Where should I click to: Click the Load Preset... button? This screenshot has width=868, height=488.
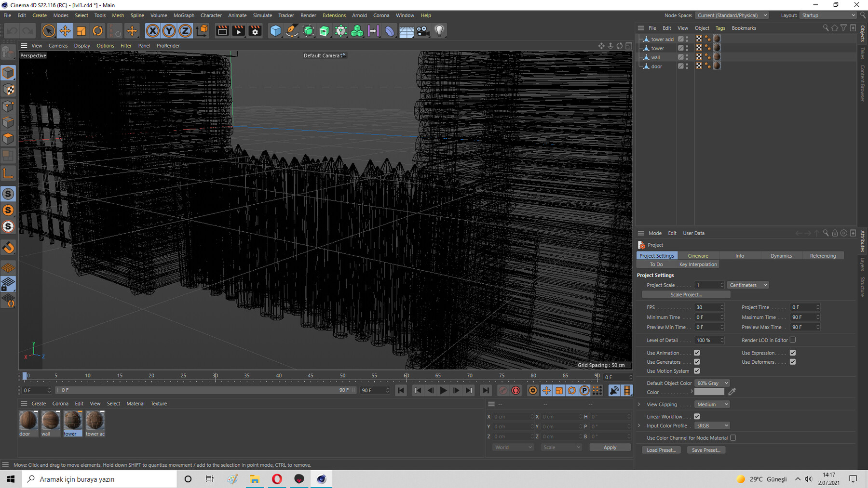pyautogui.click(x=661, y=450)
